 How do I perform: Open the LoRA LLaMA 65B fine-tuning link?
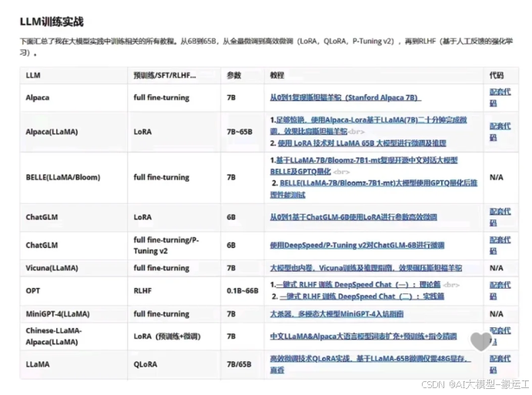362,143
